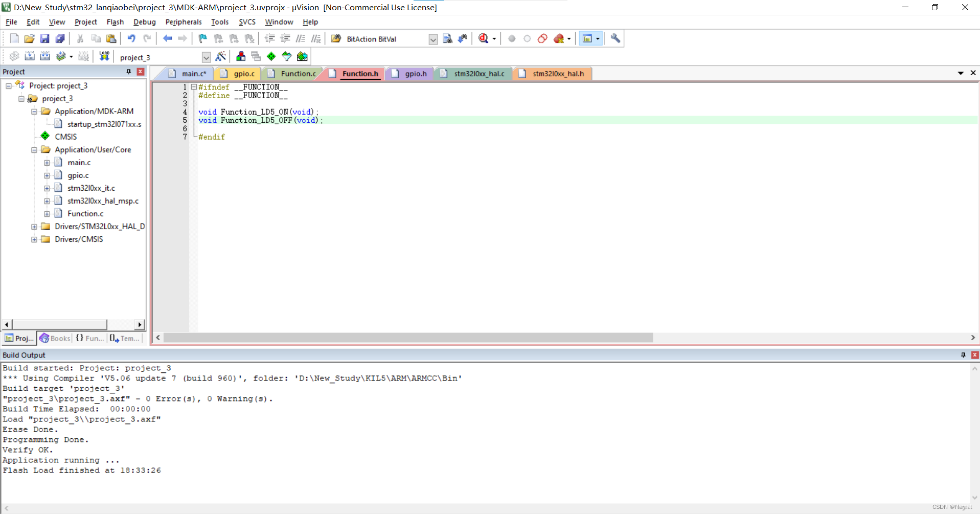Open the File menu
Image resolution: width=980 pixels, height=514 pixels.
11,22
